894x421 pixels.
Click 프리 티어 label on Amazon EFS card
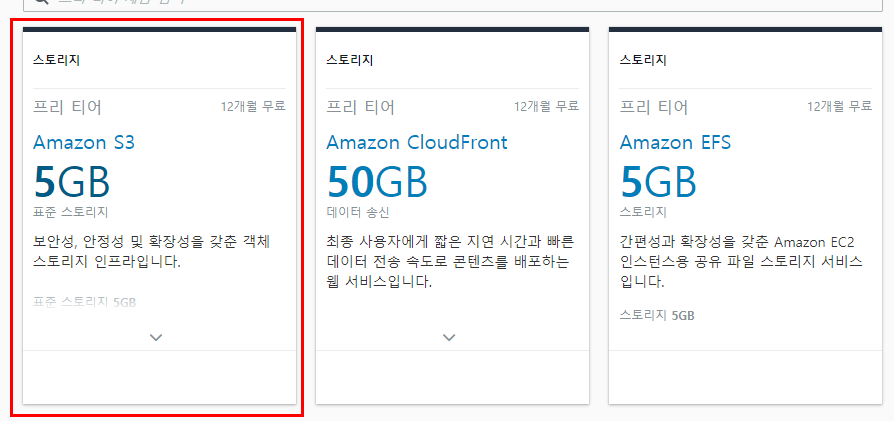(654, 107)
